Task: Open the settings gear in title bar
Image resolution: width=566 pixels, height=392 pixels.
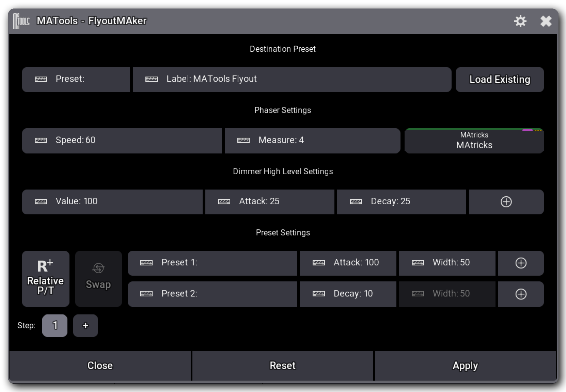Action: 520,21
